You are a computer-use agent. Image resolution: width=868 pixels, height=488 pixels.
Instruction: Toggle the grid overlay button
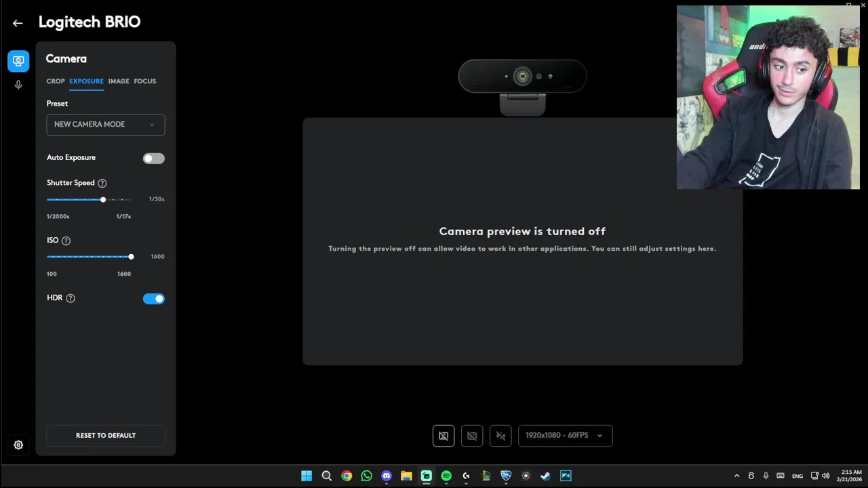click(472, 436)
